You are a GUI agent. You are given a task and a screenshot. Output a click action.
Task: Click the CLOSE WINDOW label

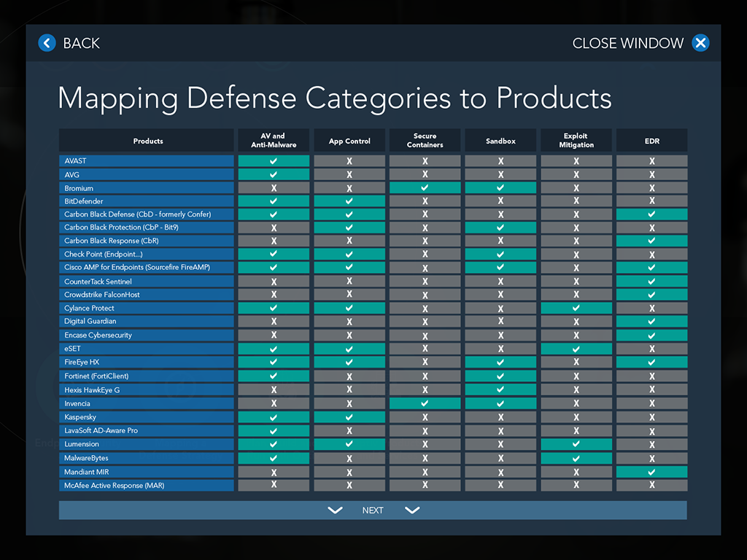tap(628, 43)
